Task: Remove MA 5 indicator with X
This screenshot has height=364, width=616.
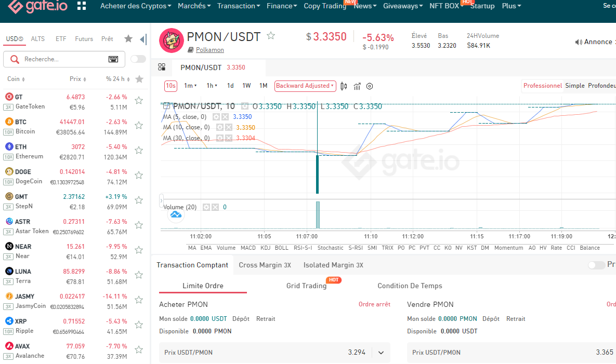Action: [x=225, y=117]
